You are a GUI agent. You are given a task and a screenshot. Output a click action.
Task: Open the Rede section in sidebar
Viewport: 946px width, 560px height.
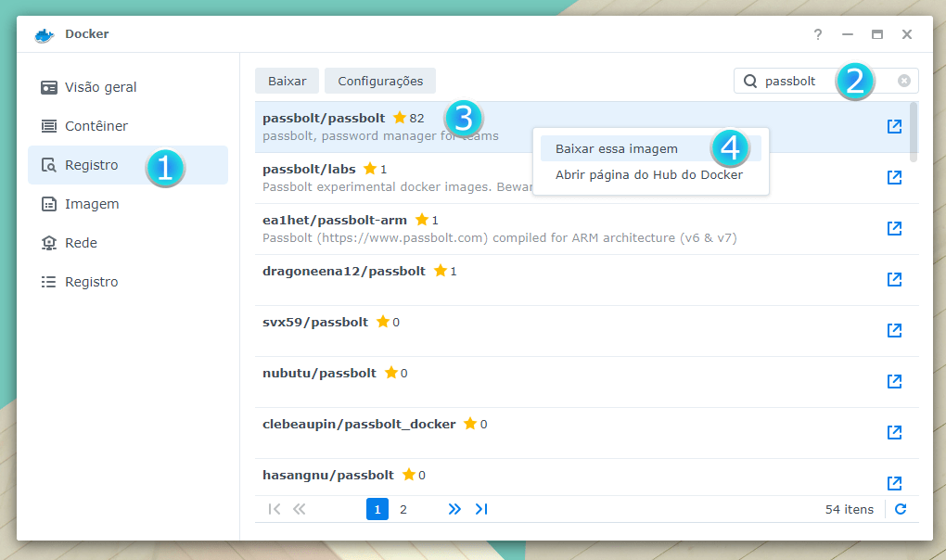(81, 243)
